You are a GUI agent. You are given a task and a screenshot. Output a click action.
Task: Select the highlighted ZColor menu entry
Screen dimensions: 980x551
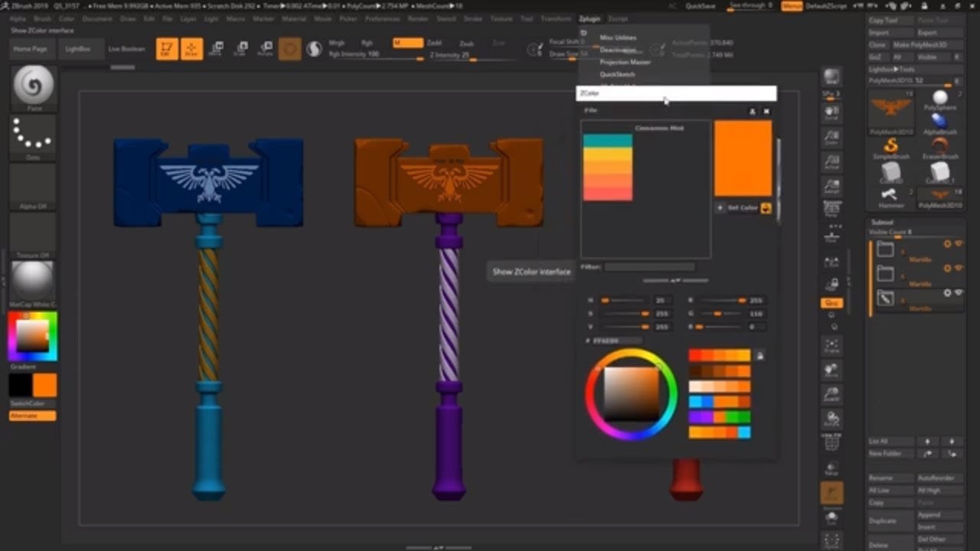(x=676, y=93)
